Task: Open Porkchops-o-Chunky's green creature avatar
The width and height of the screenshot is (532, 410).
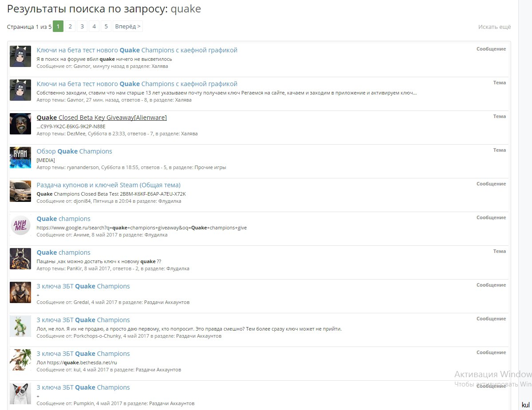Action: (x=20, y=326)
